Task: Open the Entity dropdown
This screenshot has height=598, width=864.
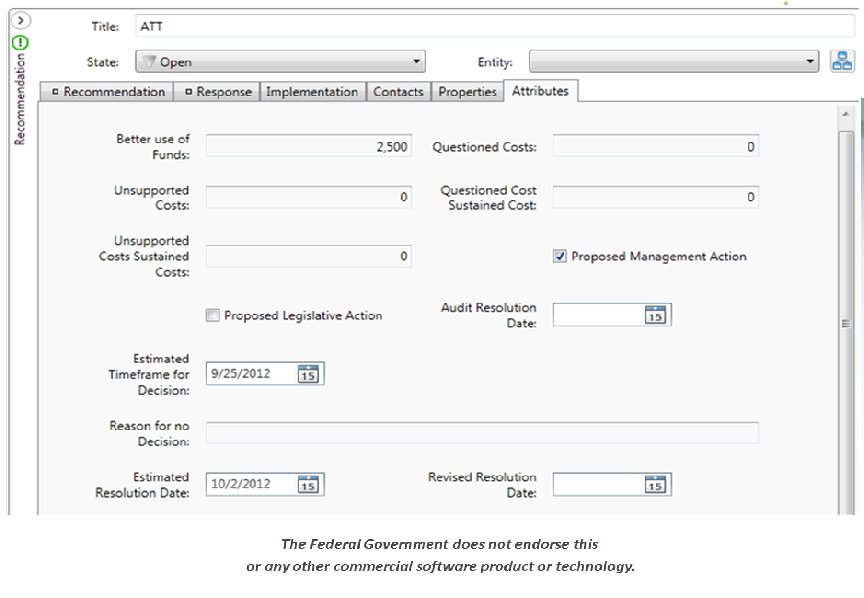Action: click(673, 62)
